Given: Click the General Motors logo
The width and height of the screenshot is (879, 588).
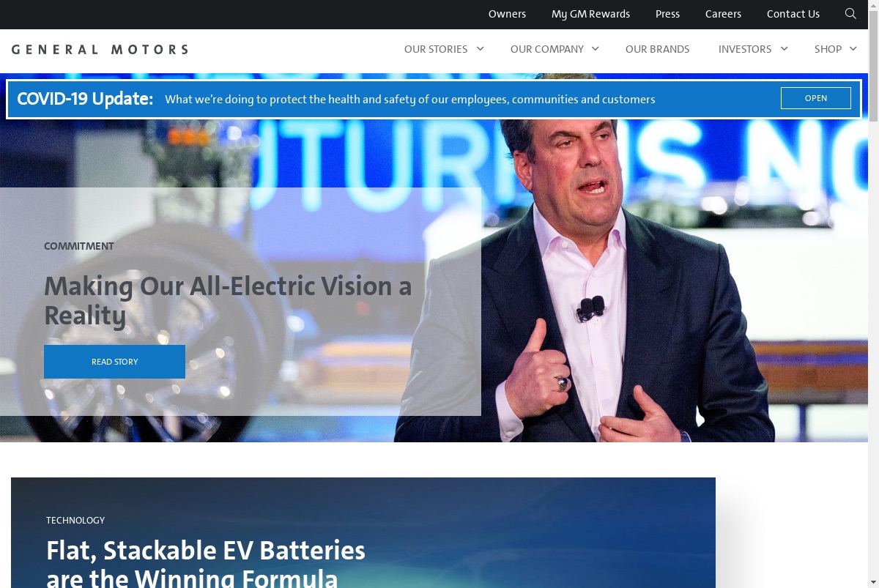Looking at the screenshot, I should pos(100,49).
